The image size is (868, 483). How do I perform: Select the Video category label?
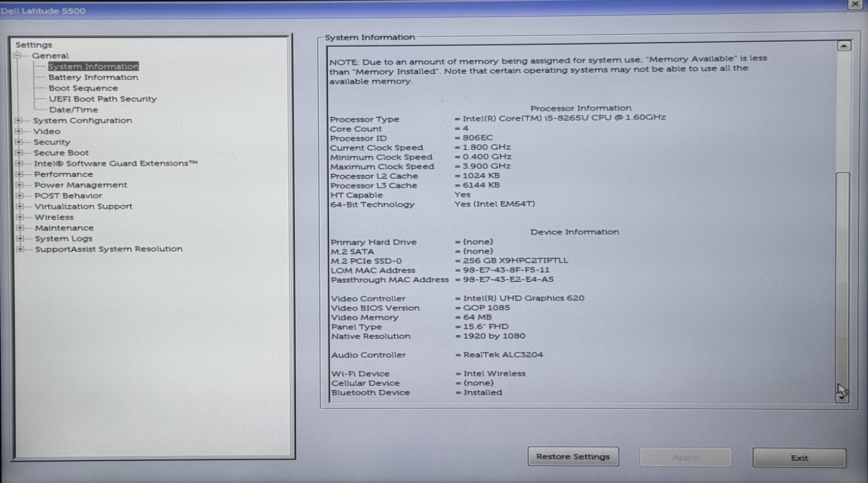coord(47,131)
